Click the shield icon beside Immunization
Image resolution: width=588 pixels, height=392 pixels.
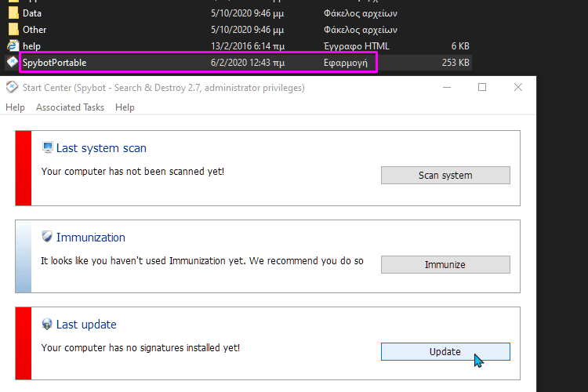[47, 237]
